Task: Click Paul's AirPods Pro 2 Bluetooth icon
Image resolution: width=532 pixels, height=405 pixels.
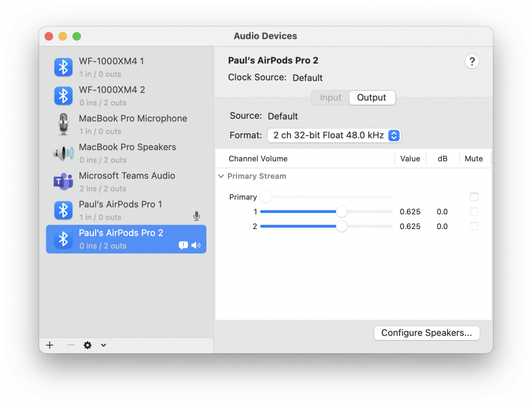Action: click(63, 239)
